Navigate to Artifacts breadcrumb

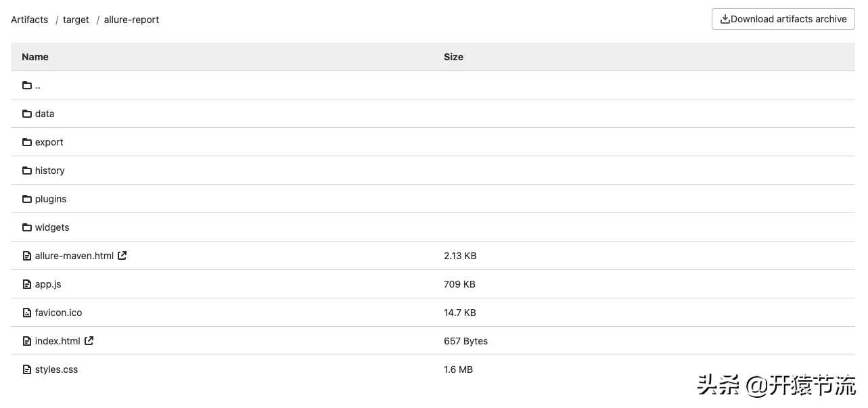29,20
